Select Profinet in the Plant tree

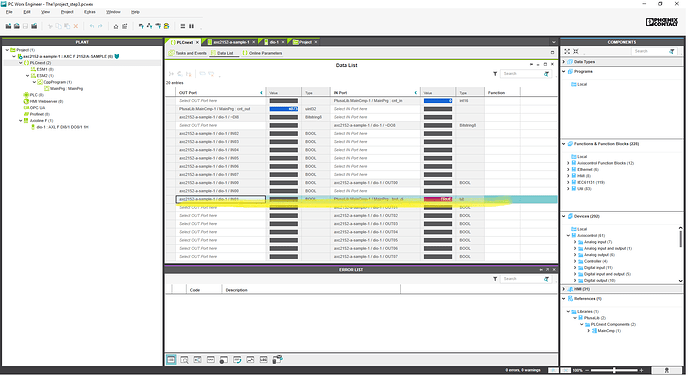pyautogui.click(x=37, y=114)
